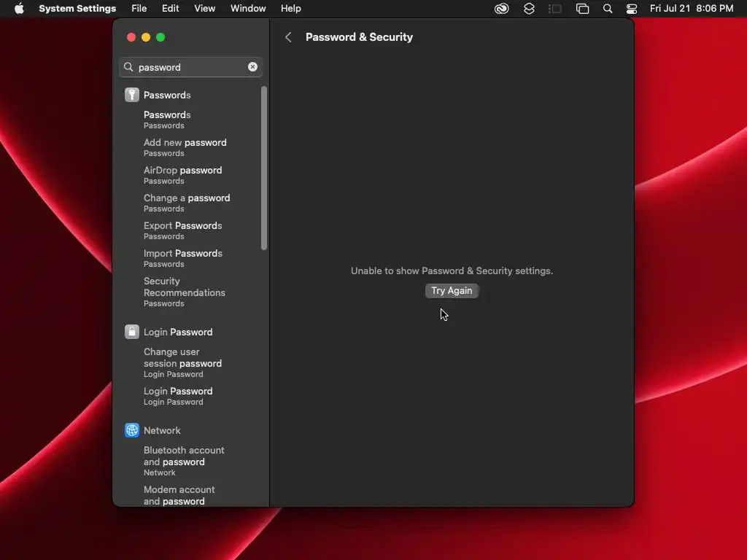Open the System Settings menu
Viewport: 747px width, 560px height.
(x=77, y=9)
